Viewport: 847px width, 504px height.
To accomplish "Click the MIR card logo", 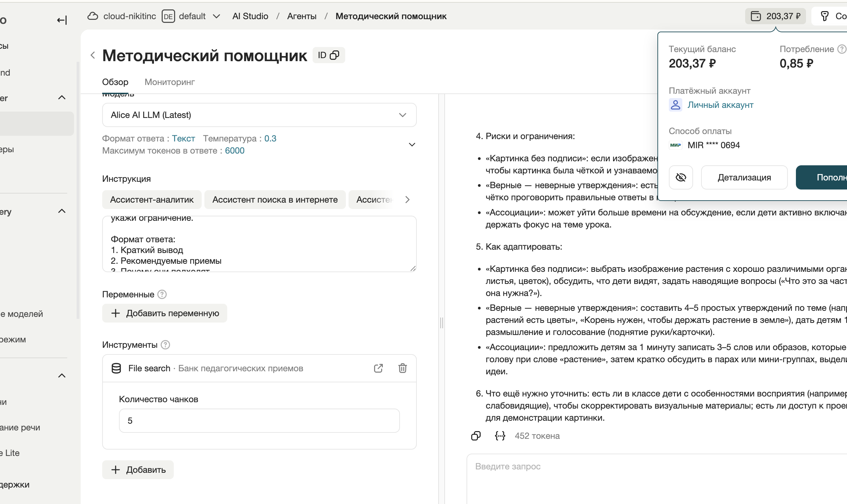I will (676, 145).
